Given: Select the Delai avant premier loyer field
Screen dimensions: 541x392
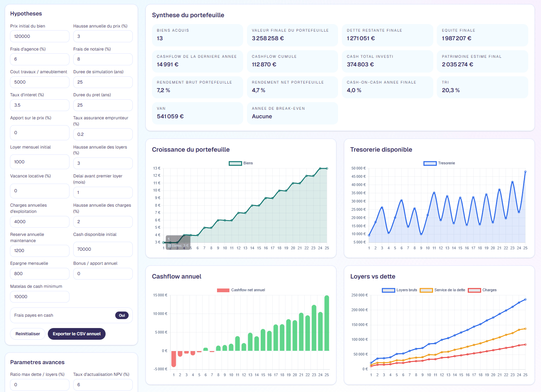Looking at the screenshot, I should 103,193.
